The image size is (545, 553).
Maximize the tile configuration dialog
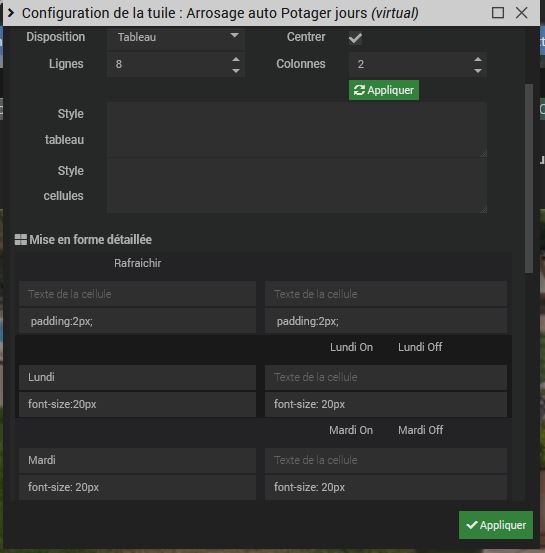click(498, 13)
